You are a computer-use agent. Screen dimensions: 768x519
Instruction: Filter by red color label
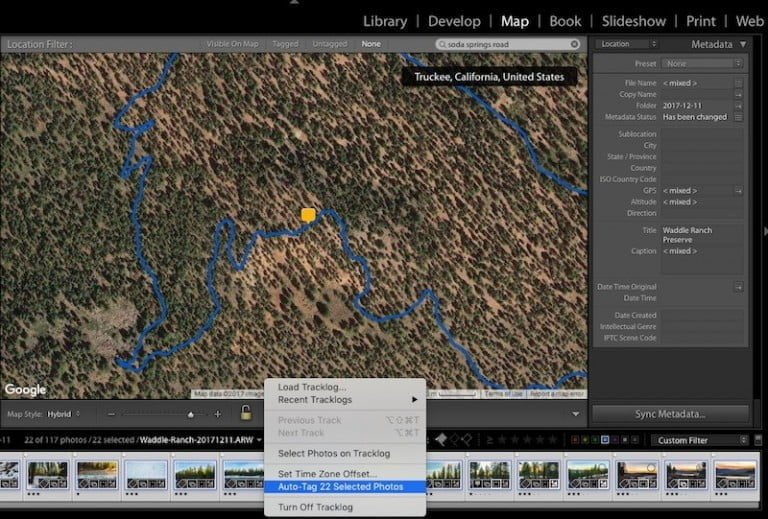coord(575,440)
